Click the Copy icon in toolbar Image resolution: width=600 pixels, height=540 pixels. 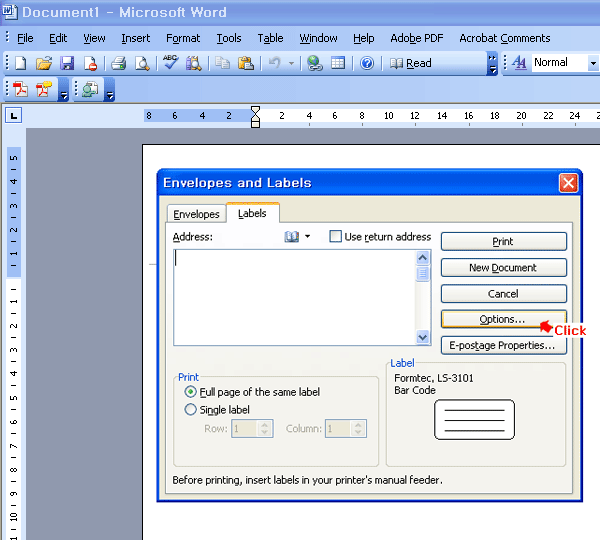222,63
